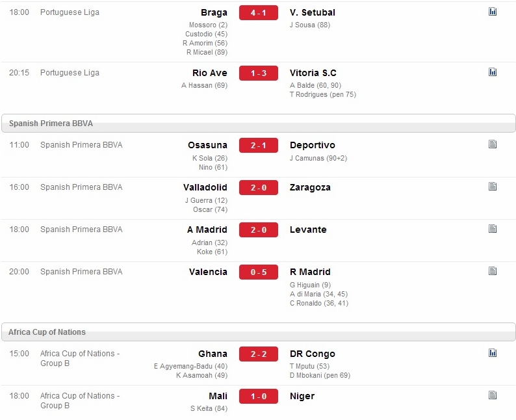Open report icon for A Madrid vs Levante
This screenshot has width=516, height=420.
pyautogui.click(x=493, y=228)
